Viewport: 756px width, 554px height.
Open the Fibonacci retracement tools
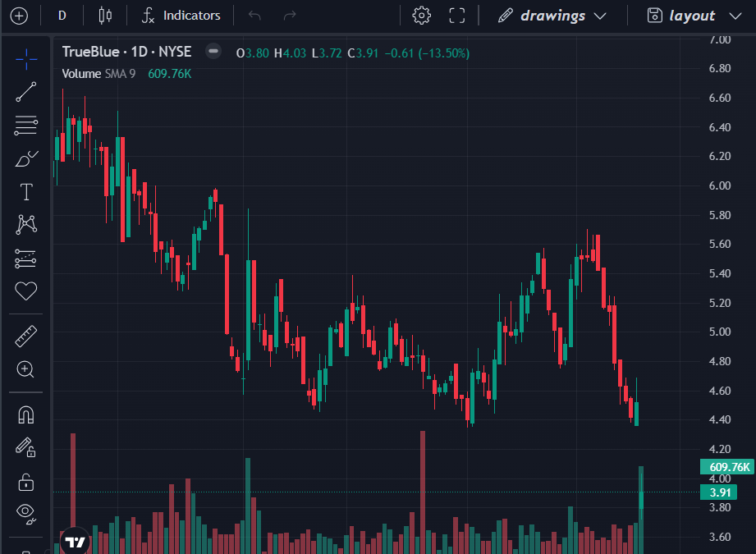tap(26, 125)
